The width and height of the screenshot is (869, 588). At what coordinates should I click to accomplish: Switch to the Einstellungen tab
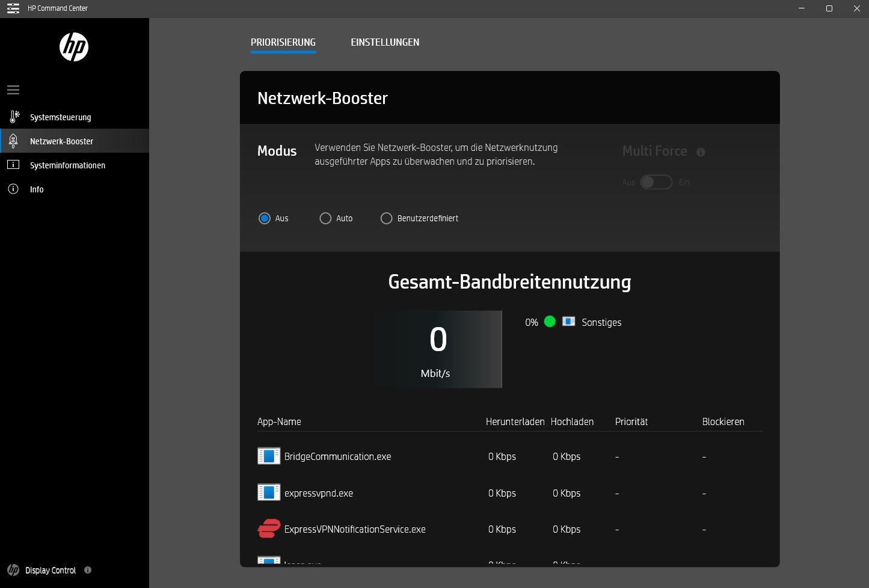pos(385,42)
